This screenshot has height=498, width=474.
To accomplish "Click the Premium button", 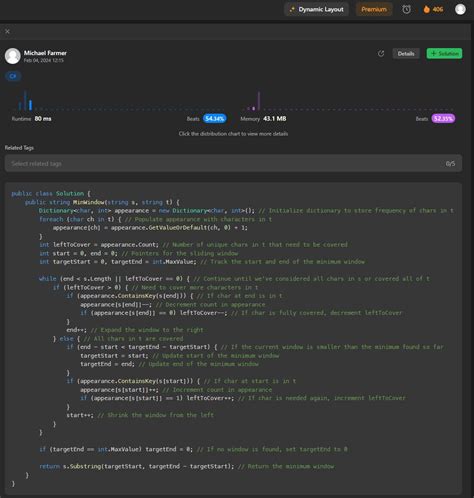I will 374,9.
